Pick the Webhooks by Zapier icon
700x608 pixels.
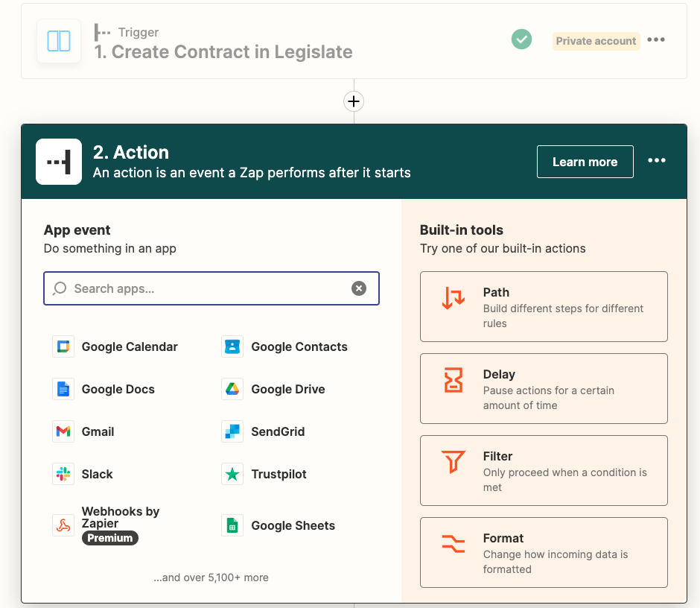point(63,525)
